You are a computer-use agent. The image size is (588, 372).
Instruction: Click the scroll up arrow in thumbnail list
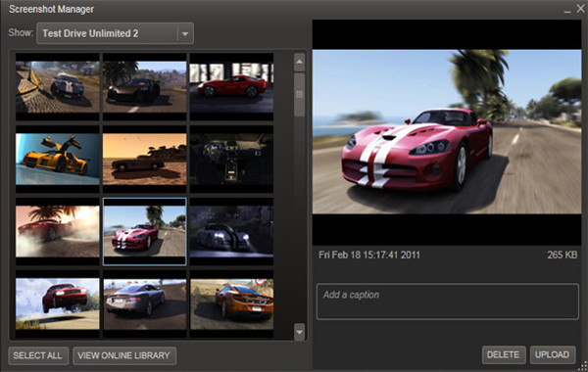click(299, 63)
